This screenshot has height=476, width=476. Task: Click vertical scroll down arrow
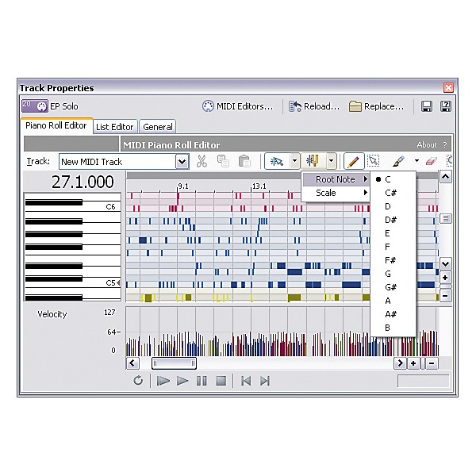[445, 264]
